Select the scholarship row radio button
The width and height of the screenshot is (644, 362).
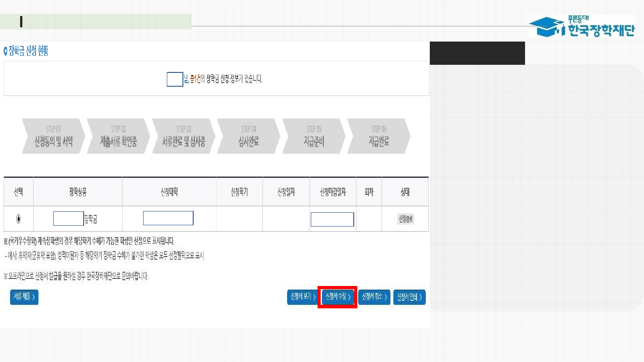click(x=18, y=219)
